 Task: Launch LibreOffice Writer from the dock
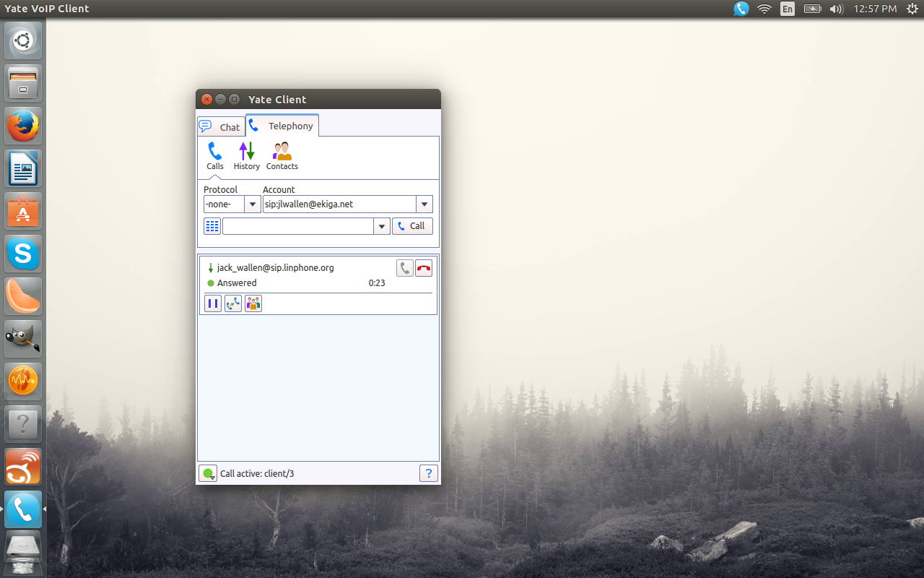pyautogui.click(x=23, y=168)
